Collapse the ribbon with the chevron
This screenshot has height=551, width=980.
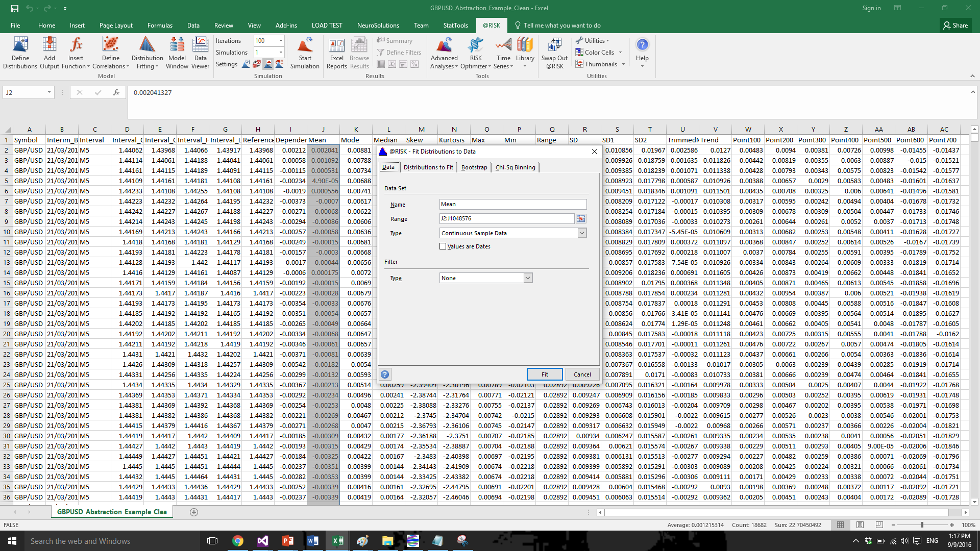[972, 76]
